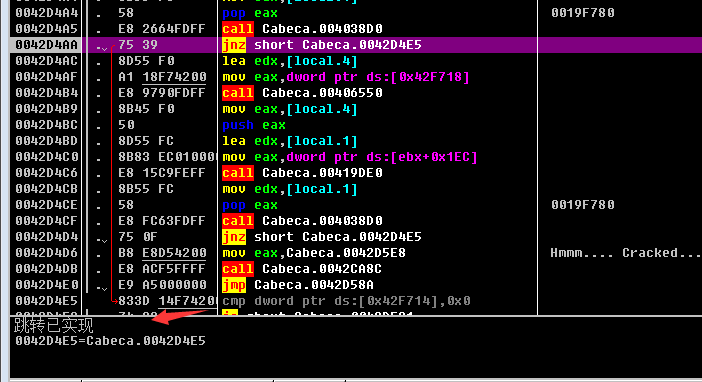The image size is (702, 382).
Task: Click pop eax at address 0042D4CE
Action: click(x=250, y=205)
